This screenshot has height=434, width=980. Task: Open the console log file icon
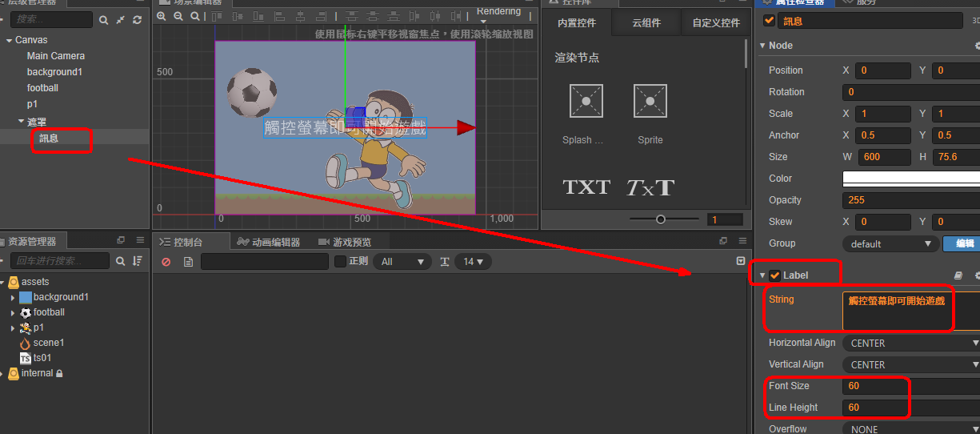click(188, 262)
